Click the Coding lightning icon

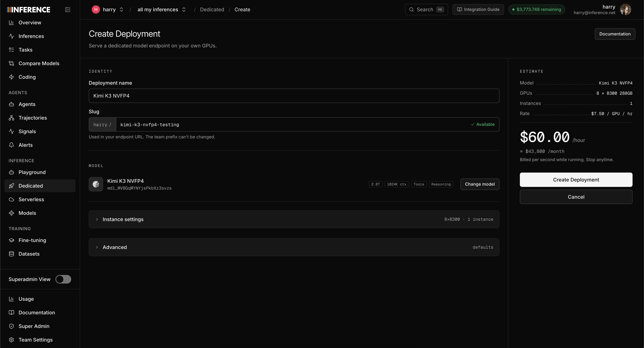(x=11, y=77)
